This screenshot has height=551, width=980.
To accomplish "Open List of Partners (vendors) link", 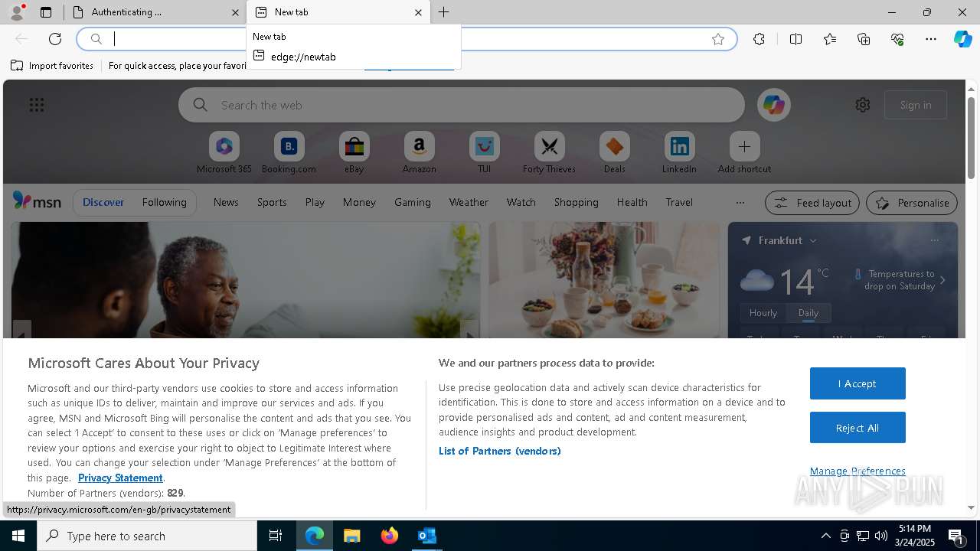I will (500, 451).
